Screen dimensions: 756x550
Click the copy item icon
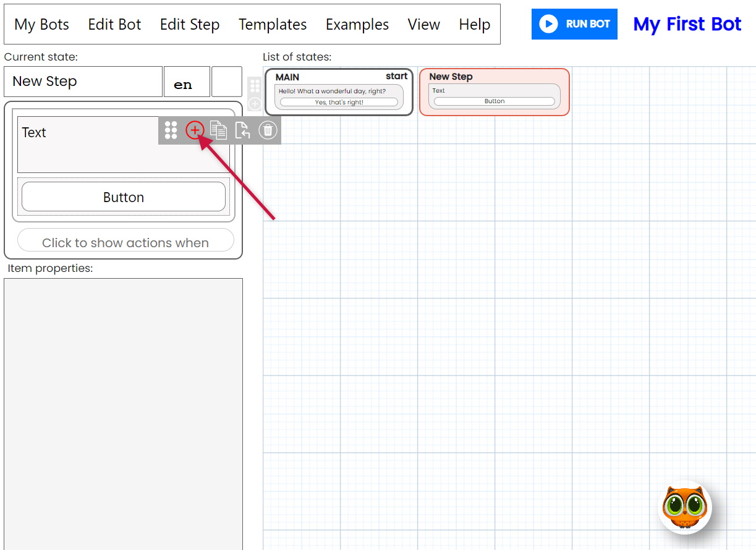pyautogui.click(x=218, y=130)
